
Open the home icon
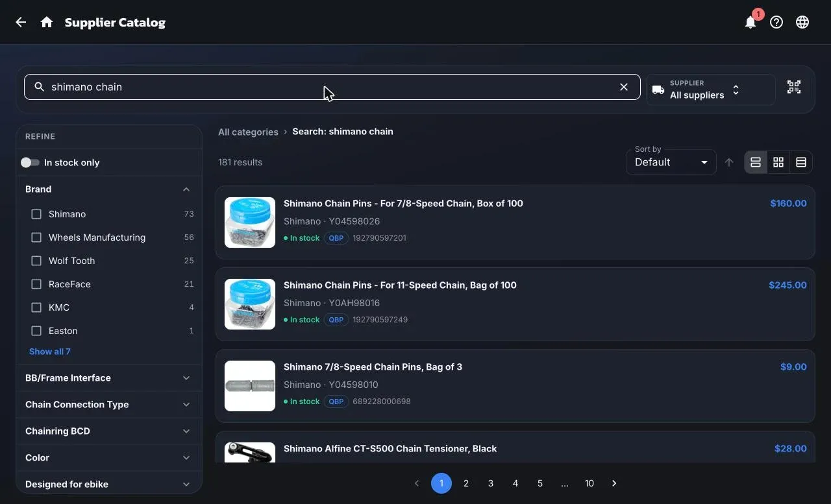tap(47, 22)
